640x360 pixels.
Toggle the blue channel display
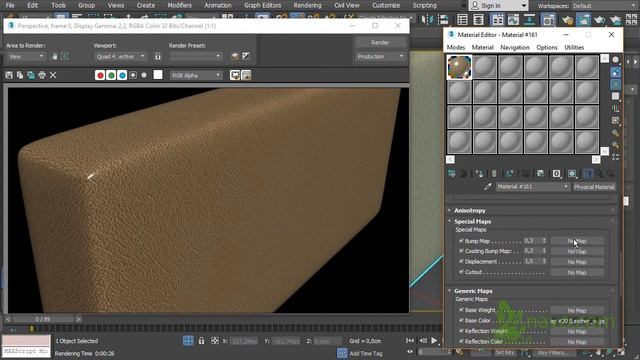(x=122, y=75)
